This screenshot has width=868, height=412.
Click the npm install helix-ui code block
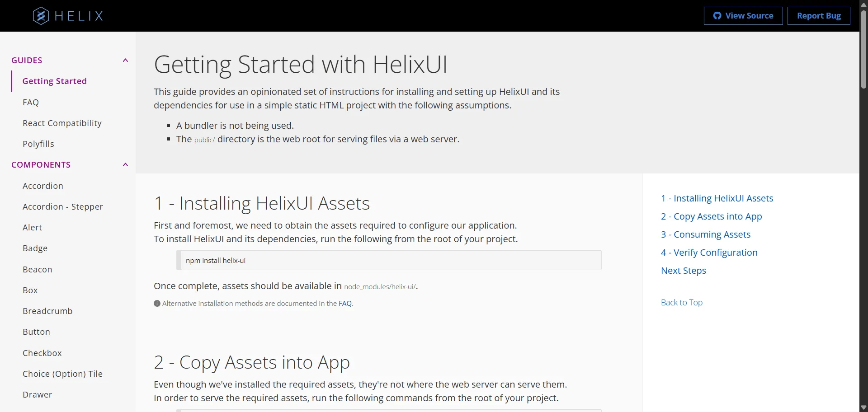pos(389,260)
